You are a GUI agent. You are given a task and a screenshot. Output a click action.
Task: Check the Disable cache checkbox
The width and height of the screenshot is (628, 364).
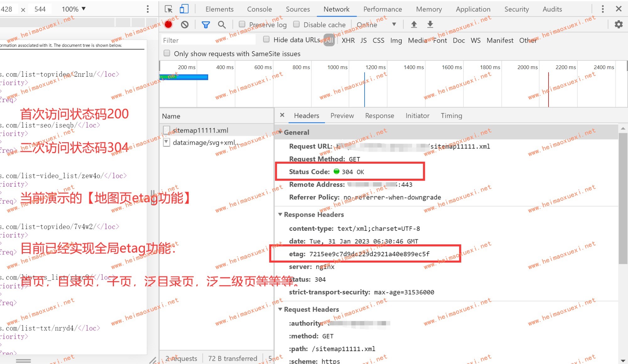[x=296, y=24]
